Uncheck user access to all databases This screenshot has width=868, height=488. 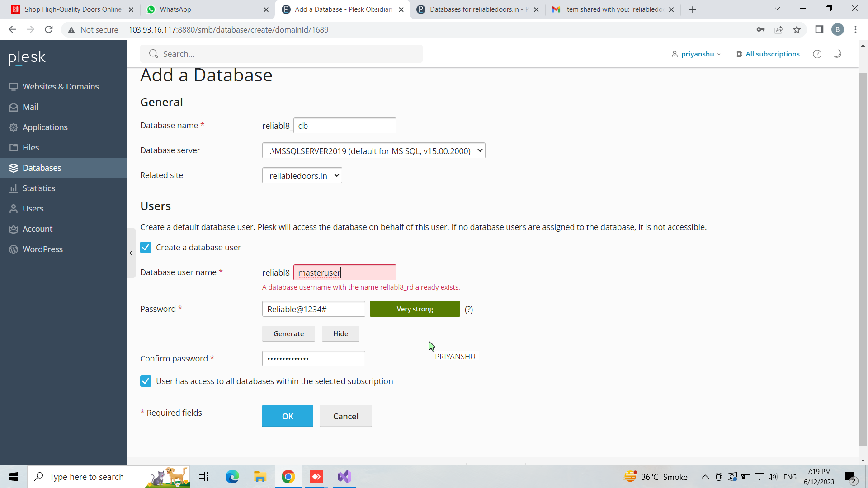point(146,381)
